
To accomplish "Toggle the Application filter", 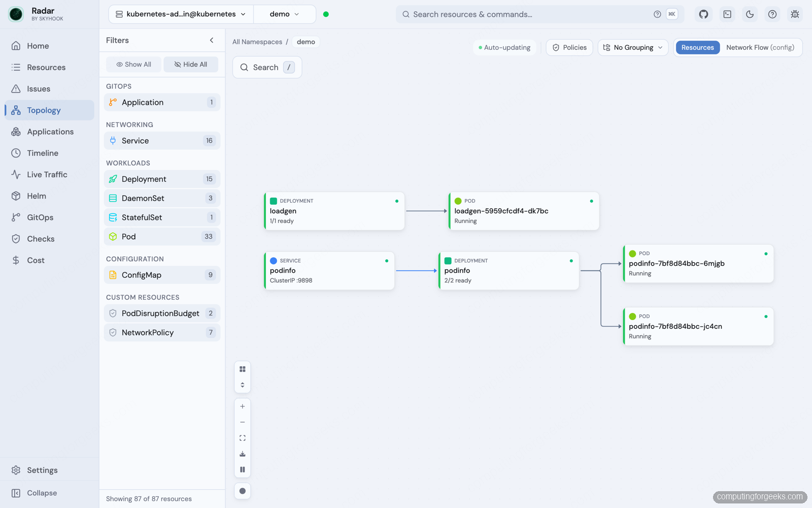I will [x=162, y=102].
